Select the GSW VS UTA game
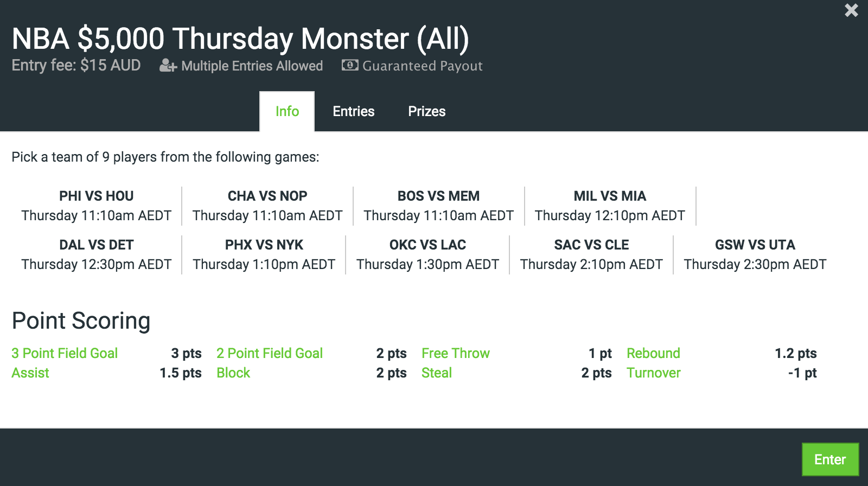Viewport: 868px width, 486px height. point(755,254)
